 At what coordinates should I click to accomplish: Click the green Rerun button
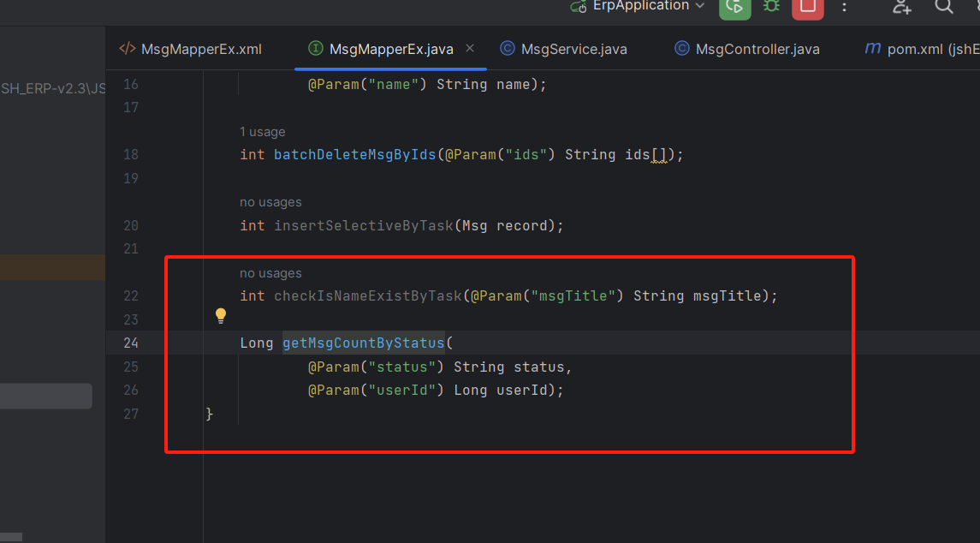click(x=735, y=7)
